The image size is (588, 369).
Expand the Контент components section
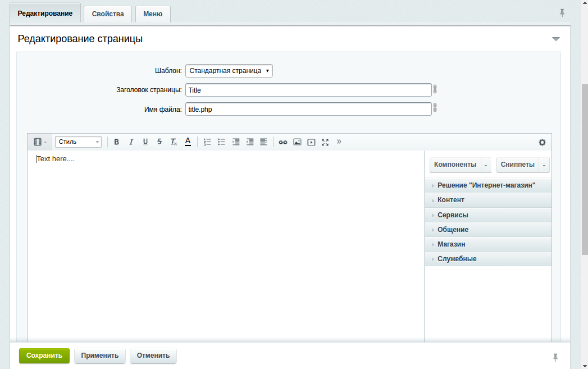(451, 200)
